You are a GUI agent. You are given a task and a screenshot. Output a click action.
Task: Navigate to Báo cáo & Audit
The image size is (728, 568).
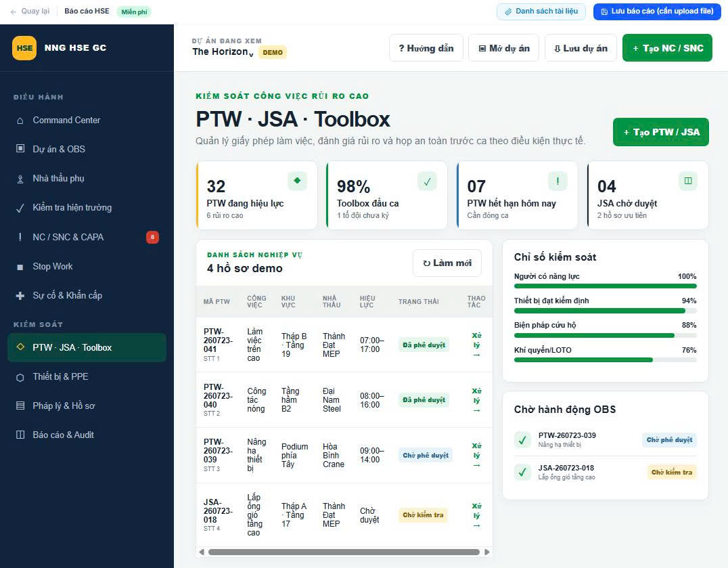pyautogui.click(x=87, y=435)
